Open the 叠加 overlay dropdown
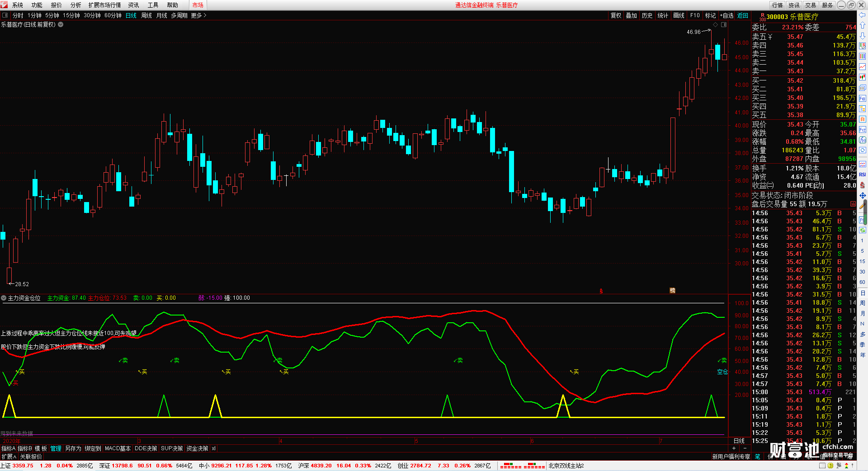The height and width of the screenshot is (471, 868). click(631, 15)
